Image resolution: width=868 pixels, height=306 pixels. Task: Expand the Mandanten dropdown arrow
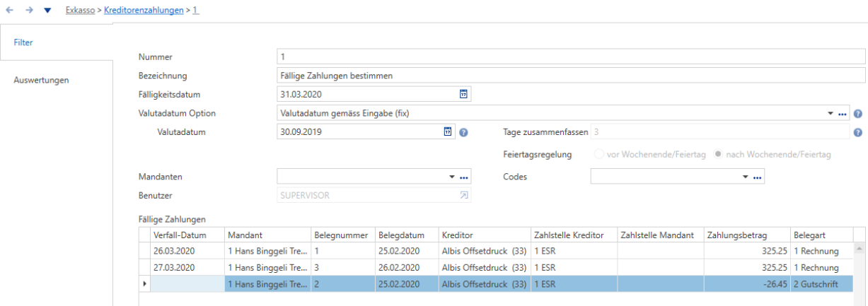[x=451, y=177]
